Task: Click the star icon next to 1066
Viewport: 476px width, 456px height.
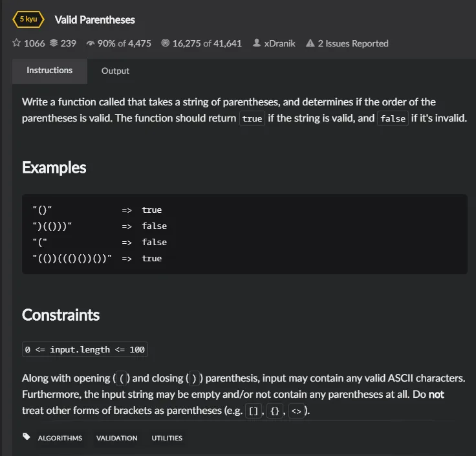Action: click(16, 43)
